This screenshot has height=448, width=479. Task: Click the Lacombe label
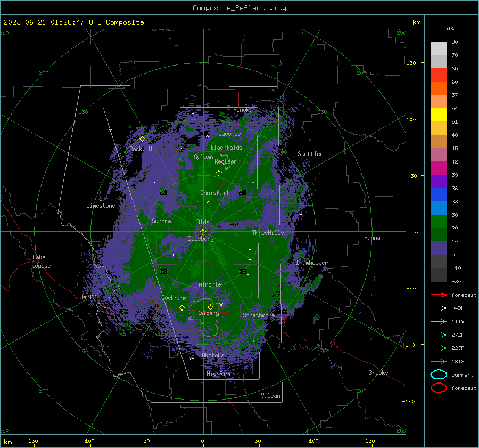pyautogui.click(x=229, y=134)
